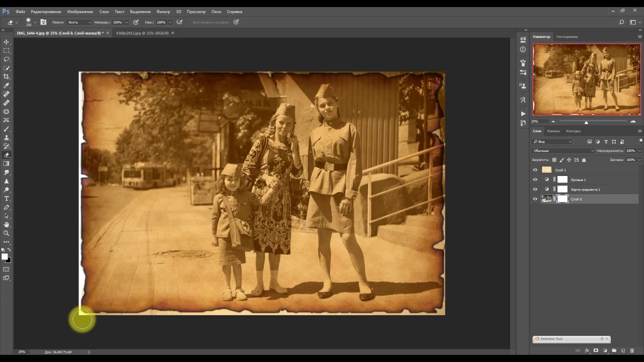
Task: Select the Horizontal Type tool
Action: pyautogui.click(x=7, y=199)
